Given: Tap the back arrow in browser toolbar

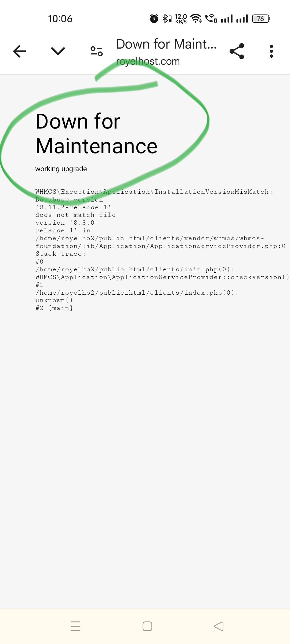Looking at the screenshot, I should [19, 51].
